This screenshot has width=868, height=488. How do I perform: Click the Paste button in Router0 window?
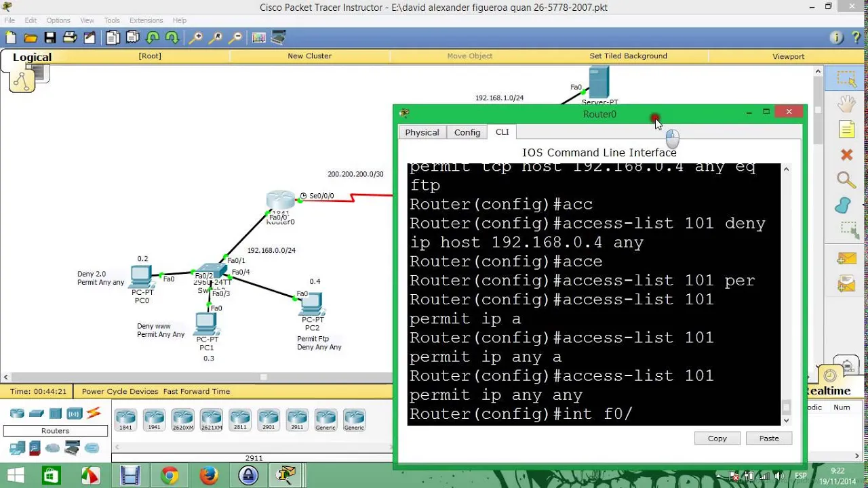[x=769, y=439]
